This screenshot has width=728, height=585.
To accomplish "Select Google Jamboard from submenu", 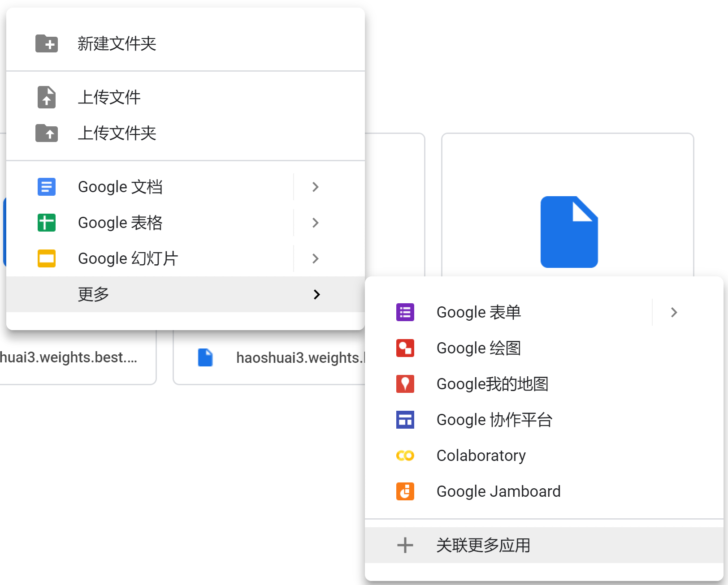I will [x=544, y=491].
